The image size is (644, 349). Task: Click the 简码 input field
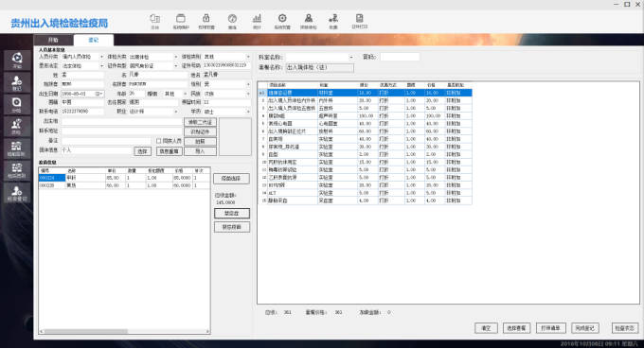(x=400, y=57)
